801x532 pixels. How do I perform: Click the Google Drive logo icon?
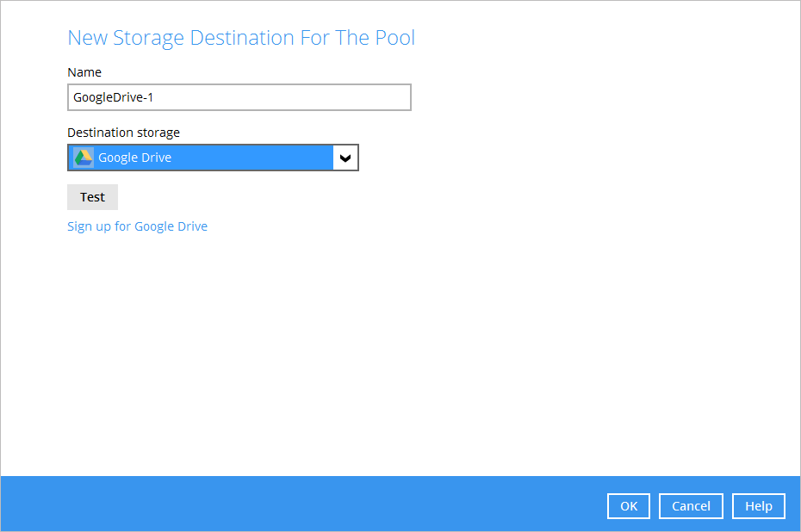[x=83, y=158]
